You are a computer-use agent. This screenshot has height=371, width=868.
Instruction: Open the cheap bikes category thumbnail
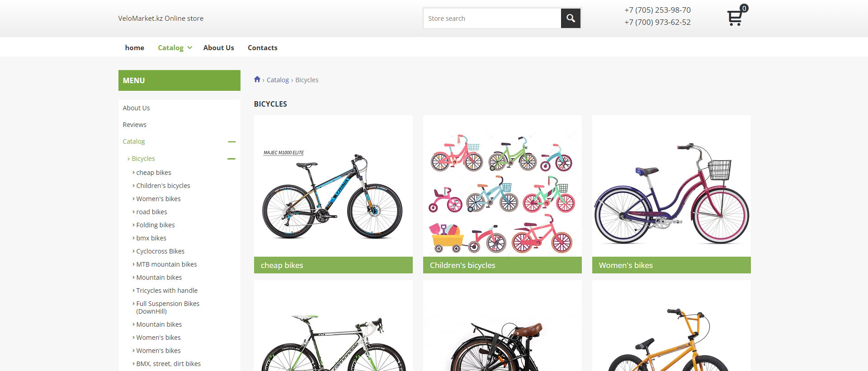pos(333,186)
